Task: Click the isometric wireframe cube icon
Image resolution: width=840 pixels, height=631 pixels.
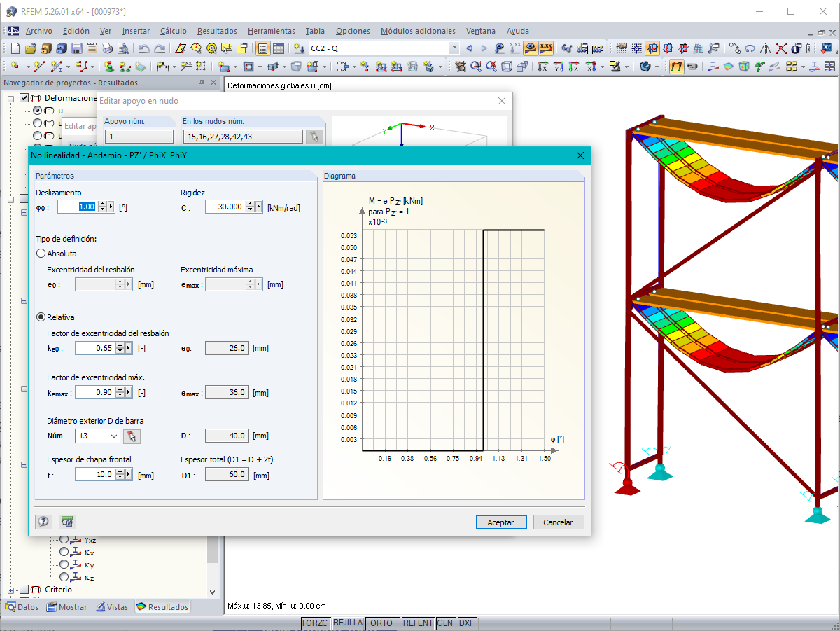Action: (507, 67)
